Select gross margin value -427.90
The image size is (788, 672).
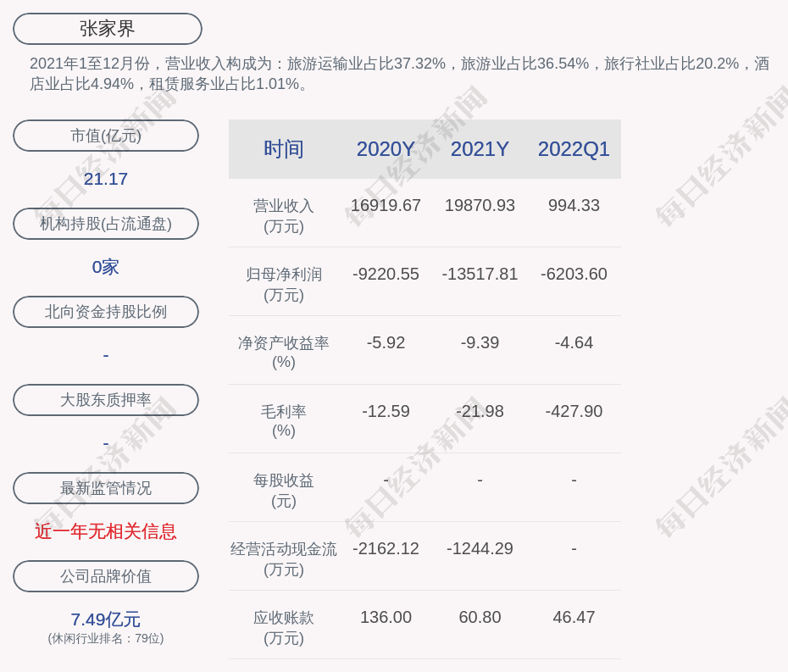(x=574, y=411)
